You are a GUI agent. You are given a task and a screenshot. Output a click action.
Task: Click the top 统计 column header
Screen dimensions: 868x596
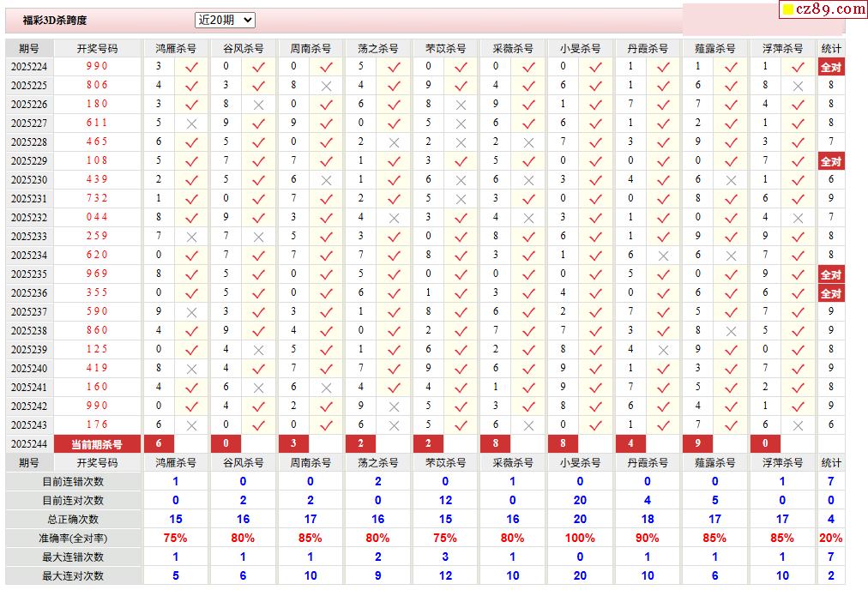[x=831, y=49]
